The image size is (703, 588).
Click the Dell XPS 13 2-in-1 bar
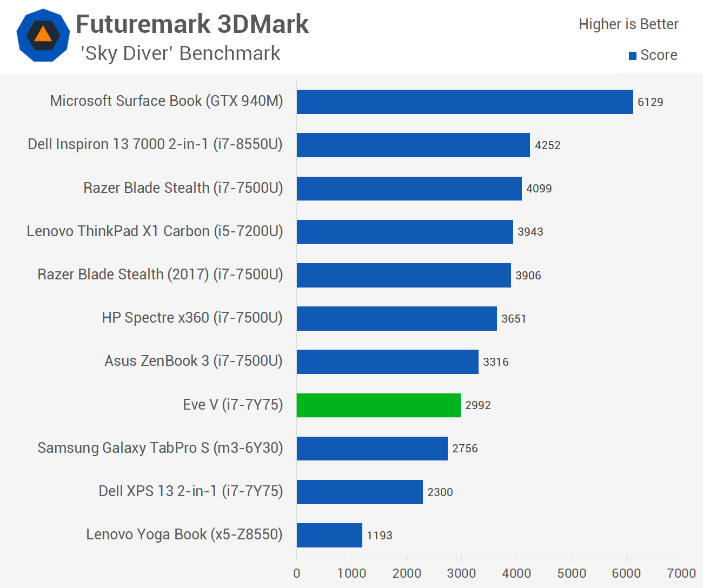tap(360, 492)
